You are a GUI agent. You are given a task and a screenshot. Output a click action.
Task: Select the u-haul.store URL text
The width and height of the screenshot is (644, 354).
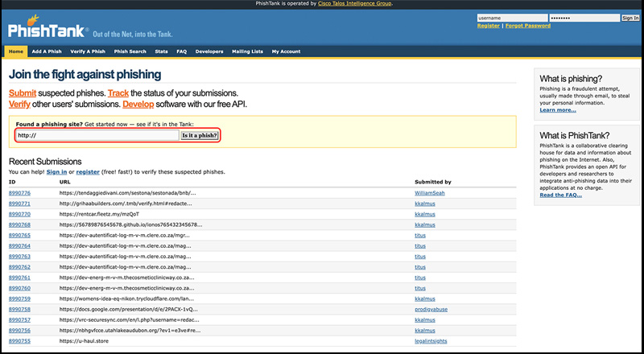84,341
